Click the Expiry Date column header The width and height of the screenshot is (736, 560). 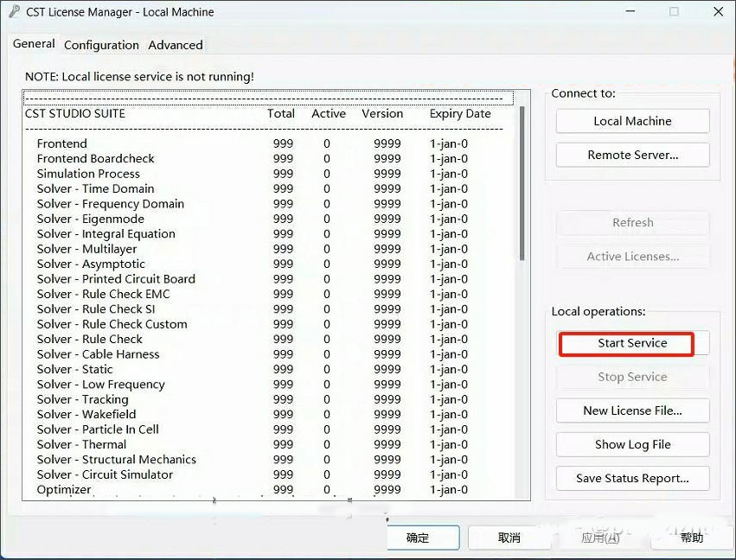460,114
